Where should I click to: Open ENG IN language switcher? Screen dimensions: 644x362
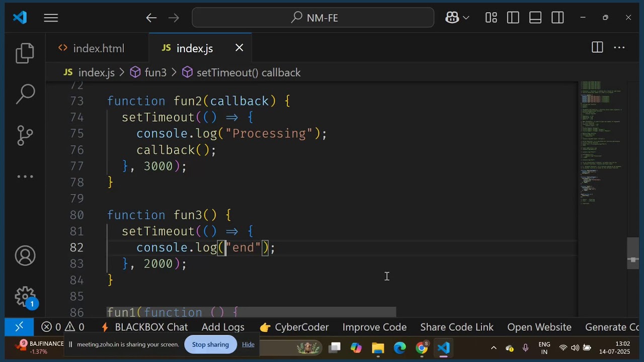(x=544, y=348)
